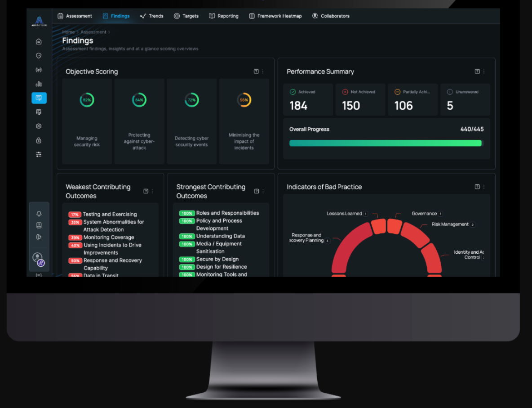Select the broadcast signal sidebar icon
The width and height of the screenshot is (532, 408).
pos(39,70)
